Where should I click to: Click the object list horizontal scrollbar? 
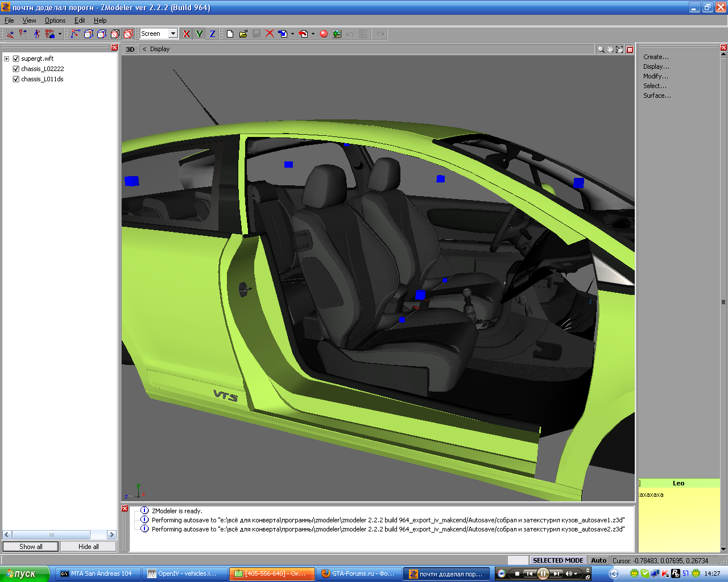51,535
